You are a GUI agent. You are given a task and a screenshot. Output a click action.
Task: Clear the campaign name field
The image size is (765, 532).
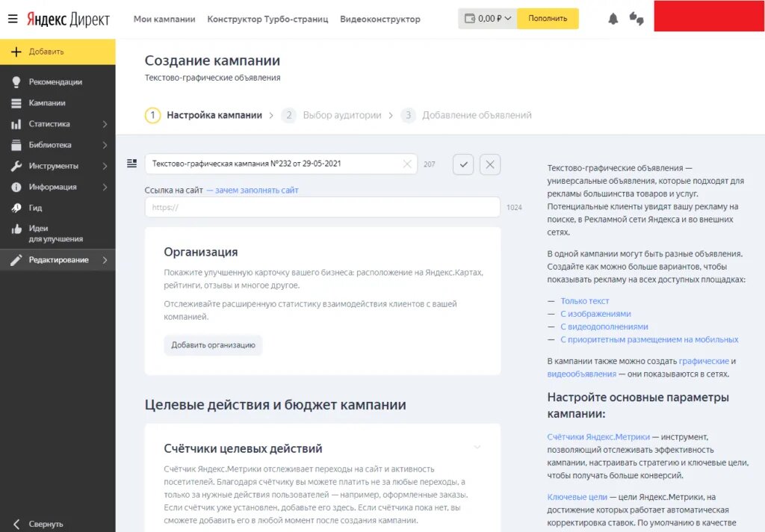[x=407, y=164]
